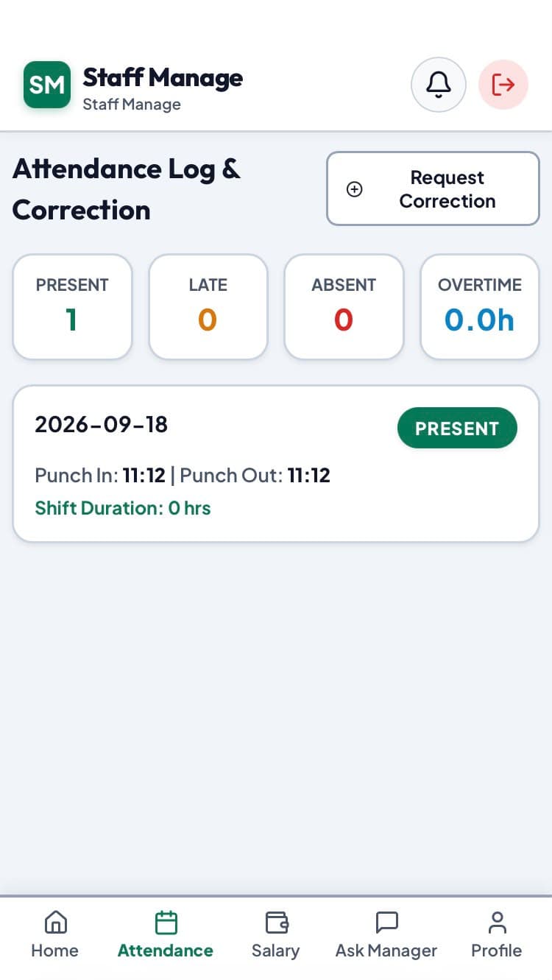Tap the LATE count card

(208, 307)
